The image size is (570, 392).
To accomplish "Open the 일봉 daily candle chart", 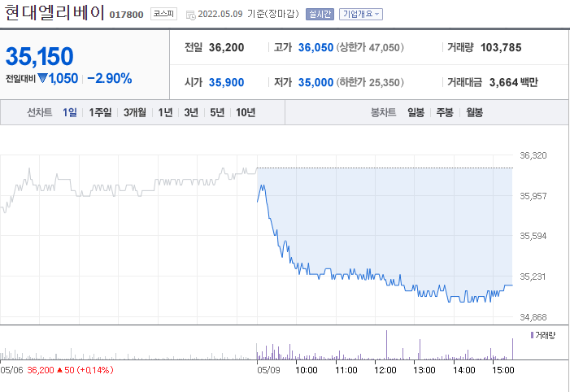I will [x=416, y=112].
